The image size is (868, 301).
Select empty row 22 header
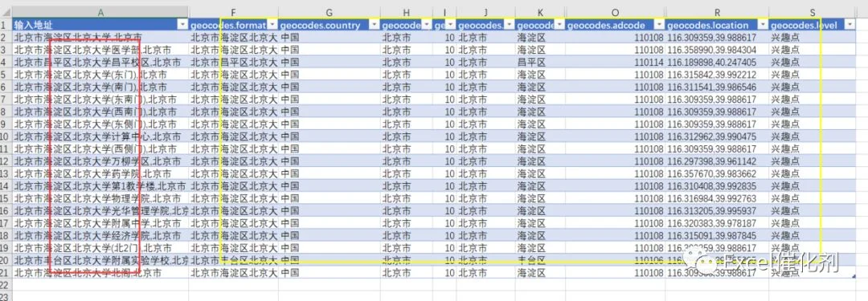click(x=6, y=284)
